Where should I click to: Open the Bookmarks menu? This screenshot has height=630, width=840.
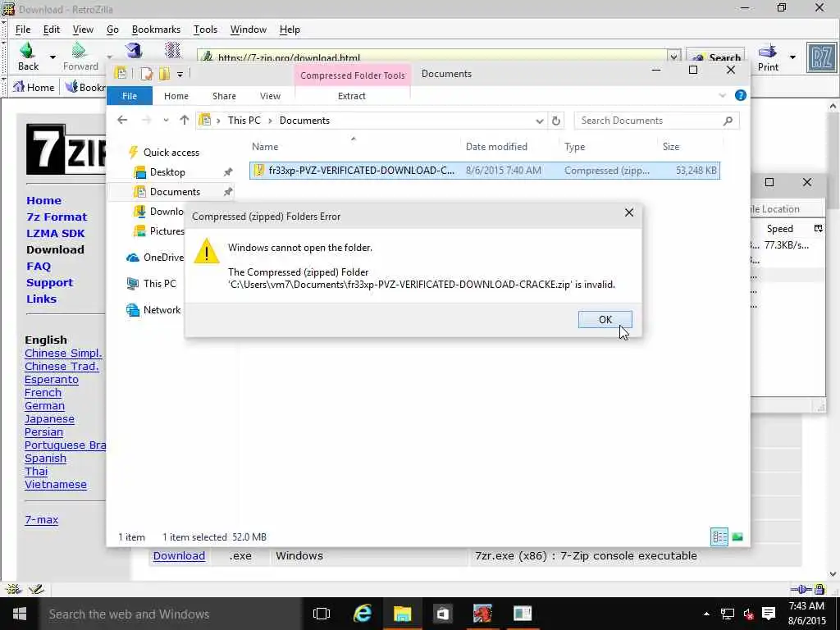tap(156, 30)
